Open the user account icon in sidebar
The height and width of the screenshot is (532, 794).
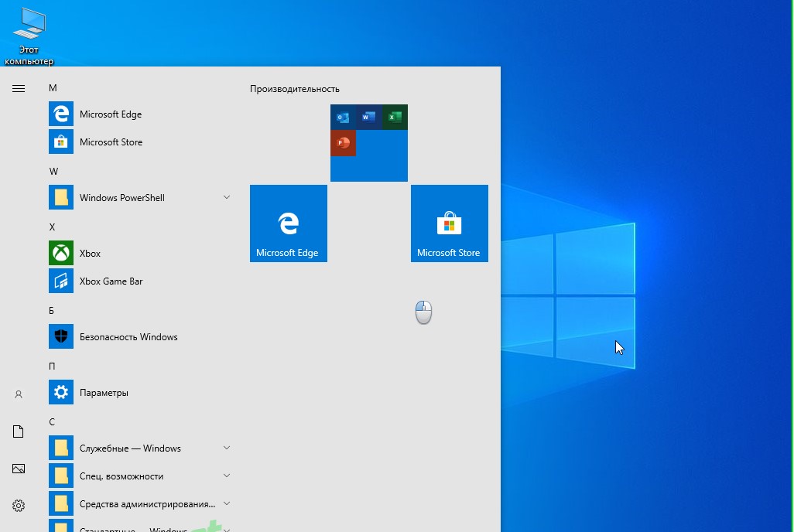tap(19, 394)
